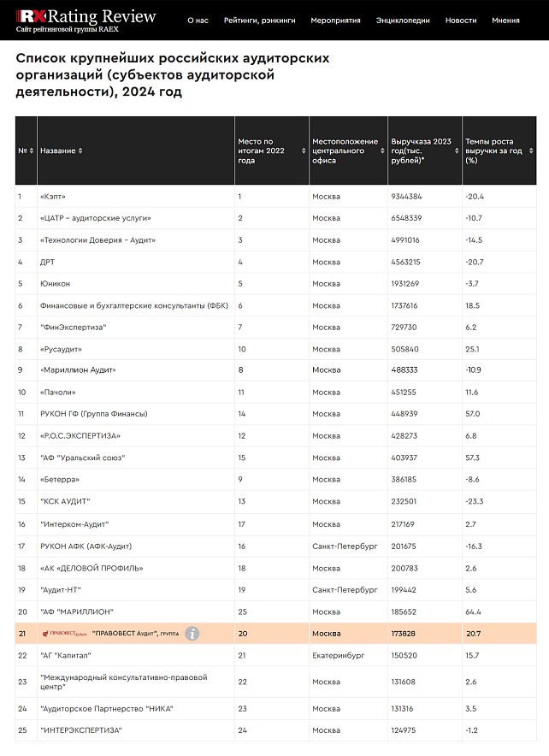Open the Энциклопедии menu item
The width and height of the screenshot is (549, 756).
[x=403, y=21]
